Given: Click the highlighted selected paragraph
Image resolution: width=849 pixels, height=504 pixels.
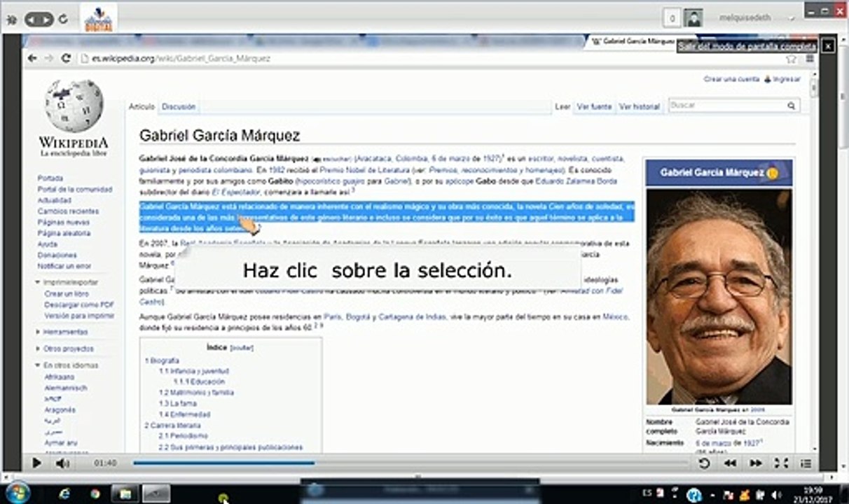Looking at the screenshot, I should pos(387,217).
